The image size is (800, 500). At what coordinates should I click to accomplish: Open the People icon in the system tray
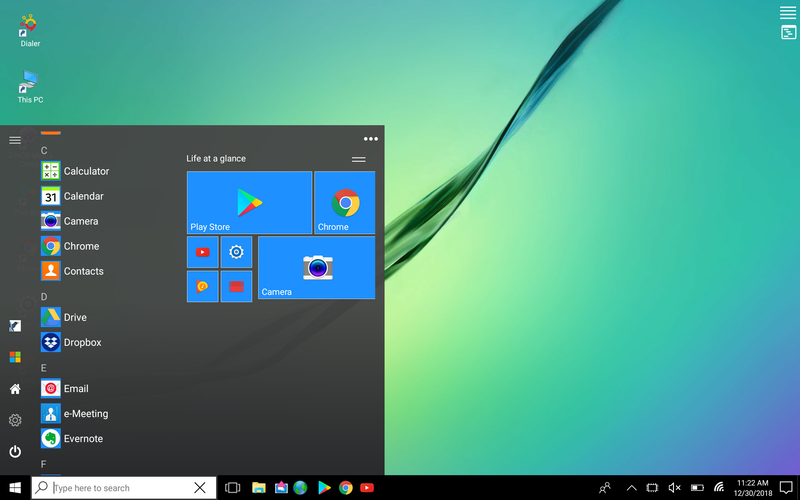[x=605, y=488]
